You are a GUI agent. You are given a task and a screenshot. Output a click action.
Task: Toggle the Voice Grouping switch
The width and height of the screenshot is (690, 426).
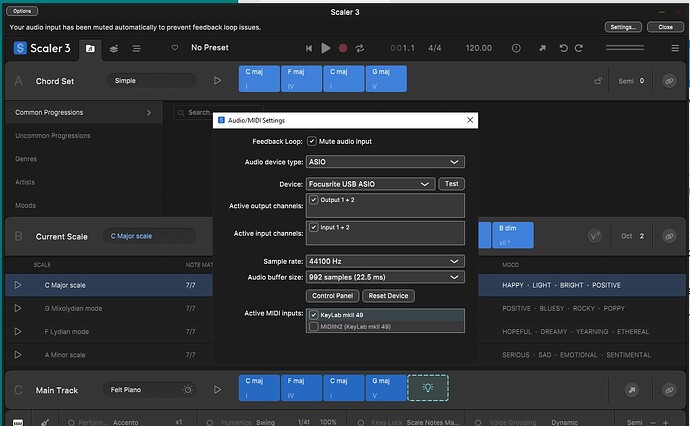[x=478, y=422]
